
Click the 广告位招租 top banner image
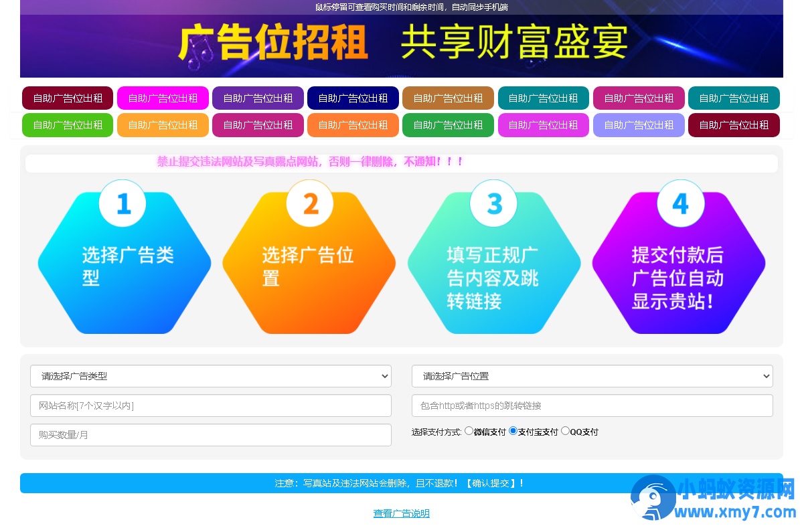click(401, 43)
